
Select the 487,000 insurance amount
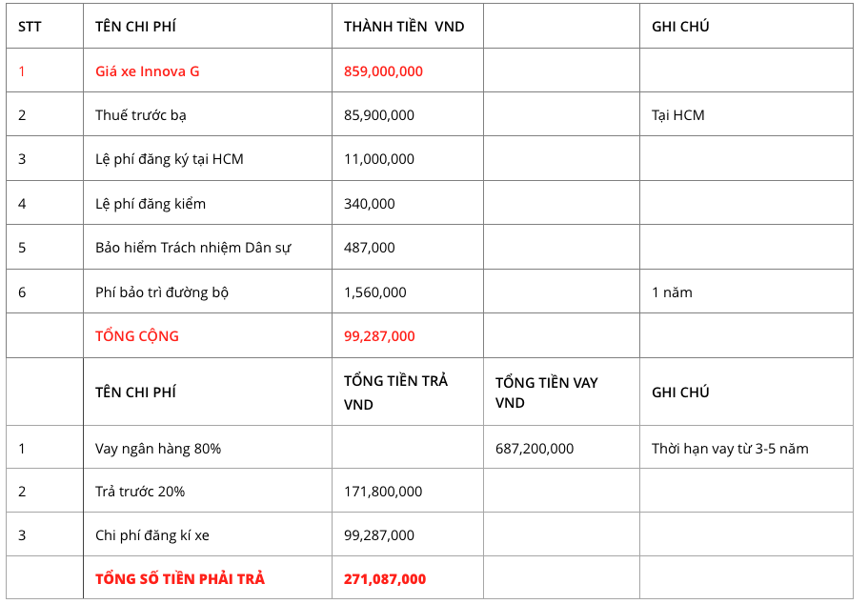click(x=370, y=248)
